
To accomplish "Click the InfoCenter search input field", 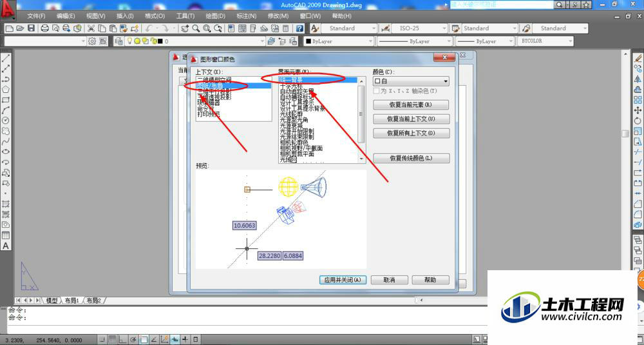I will click(x=502, y=5).
